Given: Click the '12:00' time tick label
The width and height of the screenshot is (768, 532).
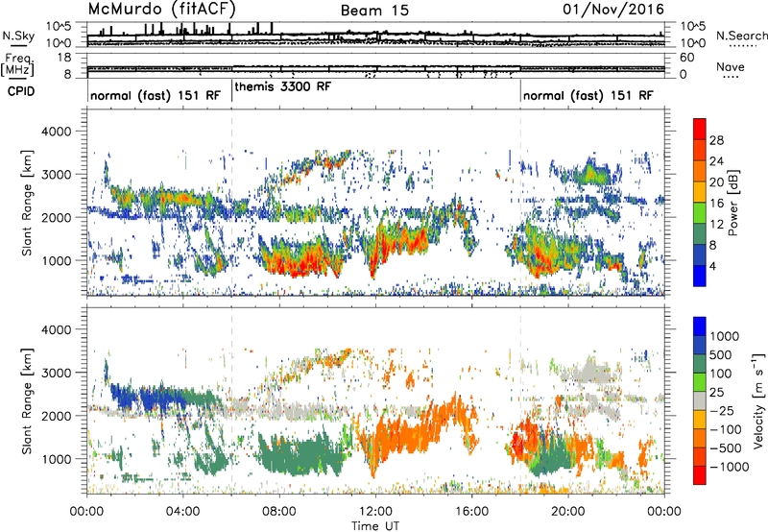Looking at the screenshot, I should tap(375, 512).
